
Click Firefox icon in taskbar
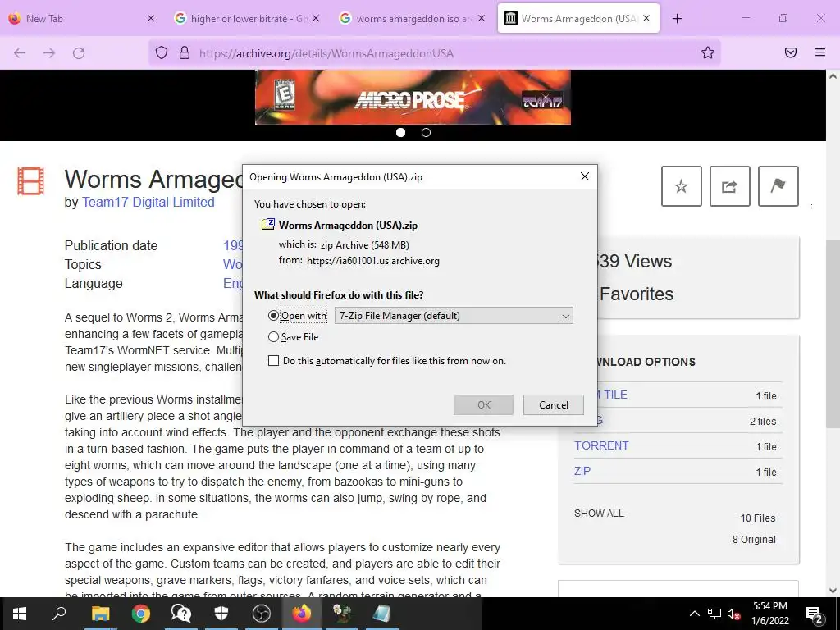pos(302,614)
